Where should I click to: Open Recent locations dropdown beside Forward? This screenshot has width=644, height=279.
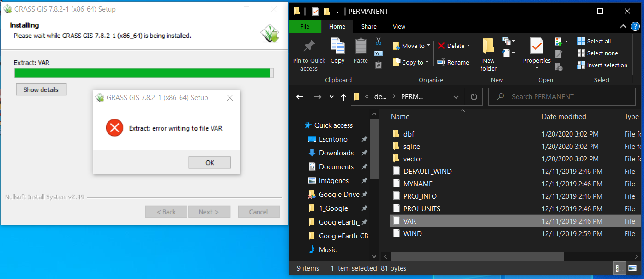331,97
